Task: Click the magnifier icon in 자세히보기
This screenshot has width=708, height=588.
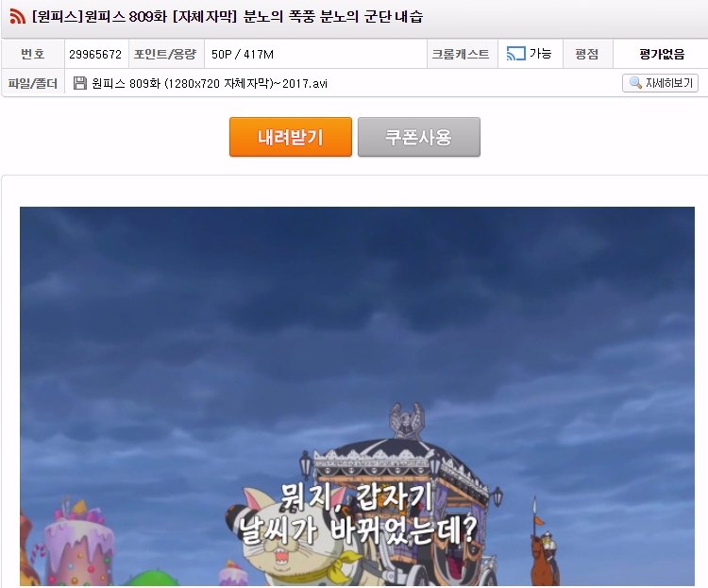Action: click(635, 83)
